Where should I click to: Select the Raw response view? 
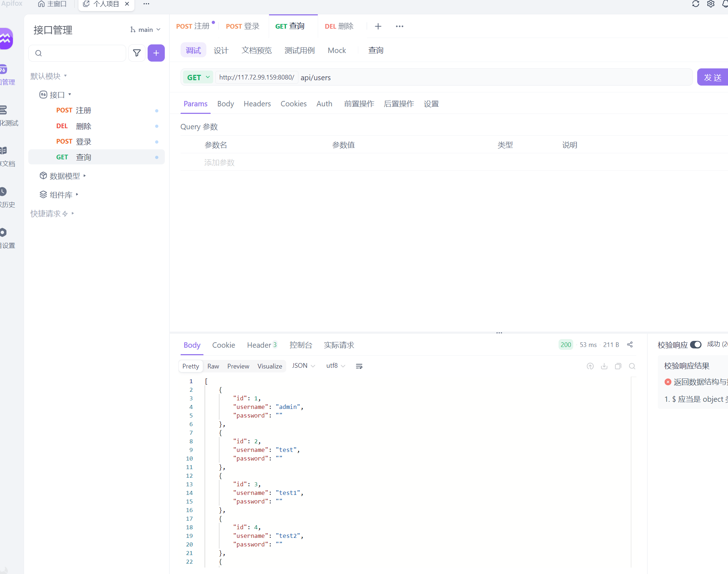coord(213,366)
